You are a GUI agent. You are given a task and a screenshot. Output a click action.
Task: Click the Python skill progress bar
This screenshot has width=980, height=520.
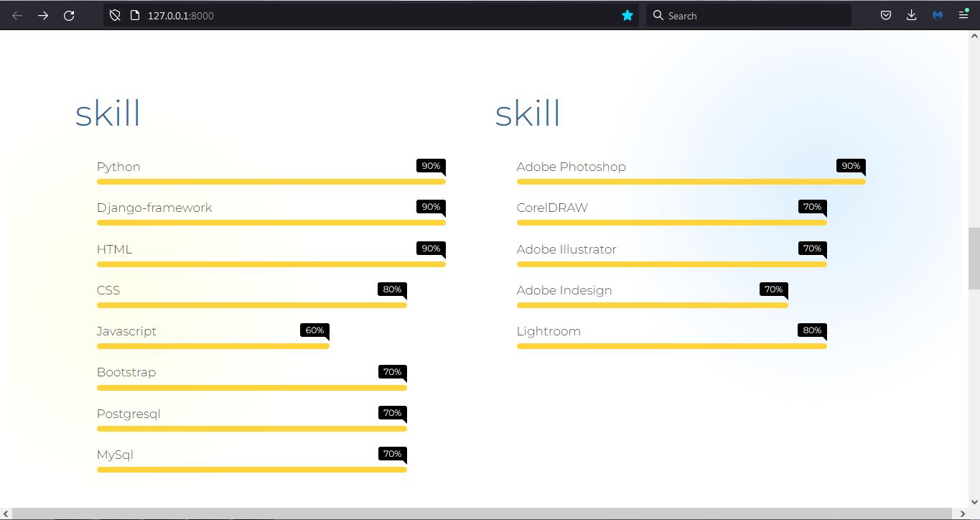point(271,181)
